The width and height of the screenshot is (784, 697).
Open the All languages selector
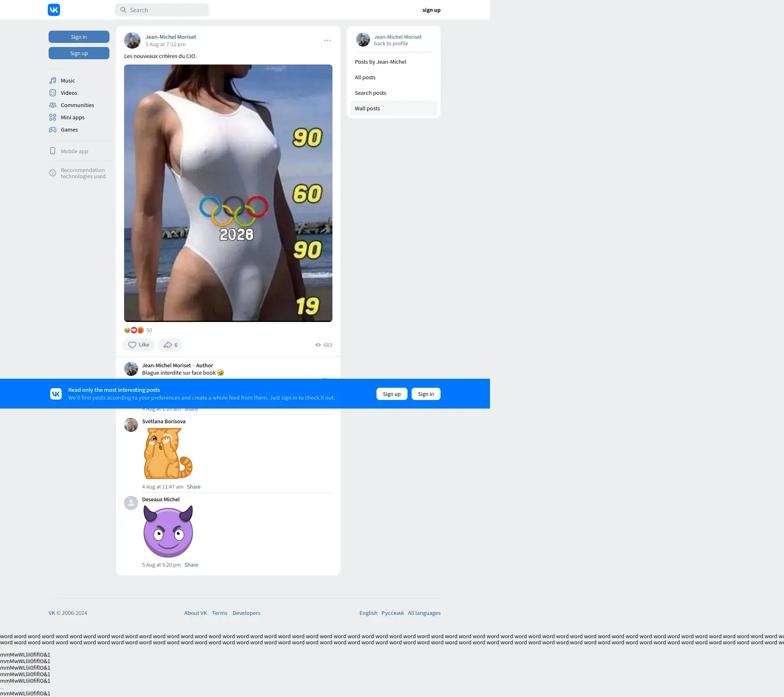click(x=424, y=613)
